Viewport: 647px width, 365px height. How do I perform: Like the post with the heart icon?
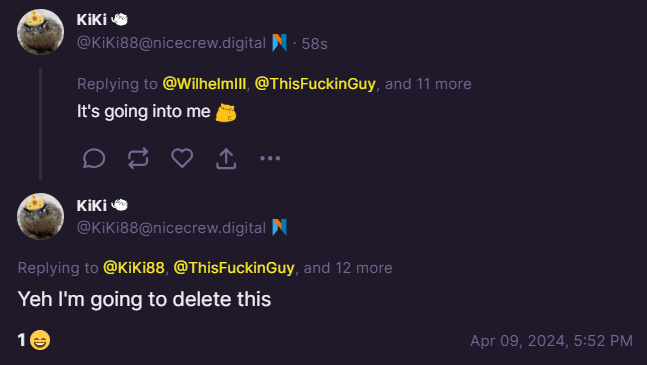[x=182, y=158]
